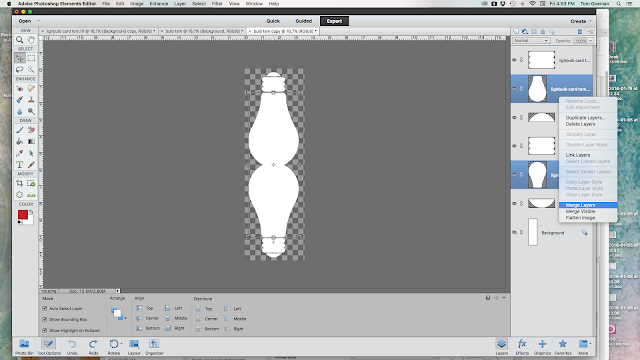Open the Graphics panel
Screen dimensions: 640x360
(542, 347)
